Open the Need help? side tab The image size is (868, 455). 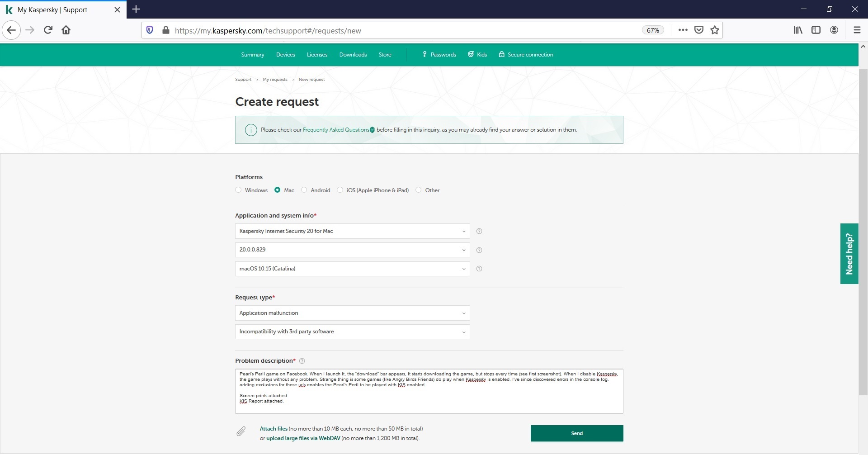coord(849,254)
